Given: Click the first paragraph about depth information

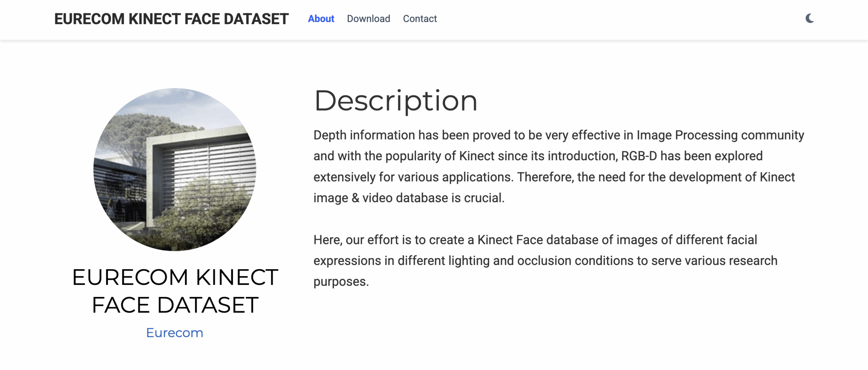Looking at the screenshot, I should coord(558,166).
